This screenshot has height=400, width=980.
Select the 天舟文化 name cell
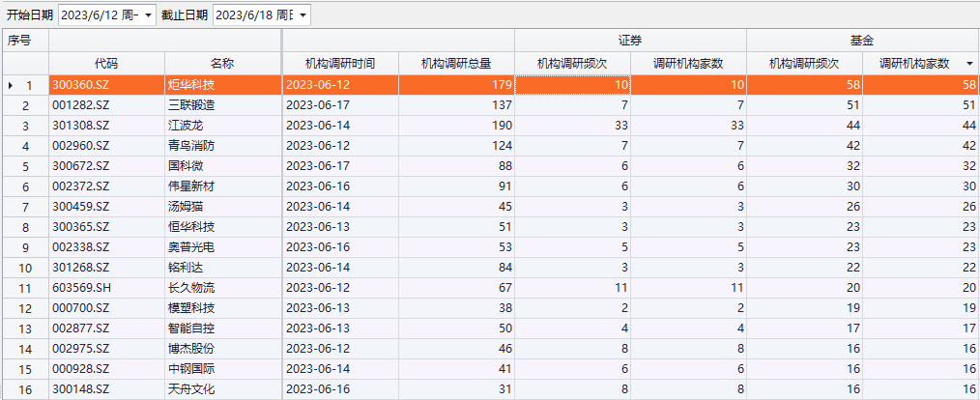point(222,388)
